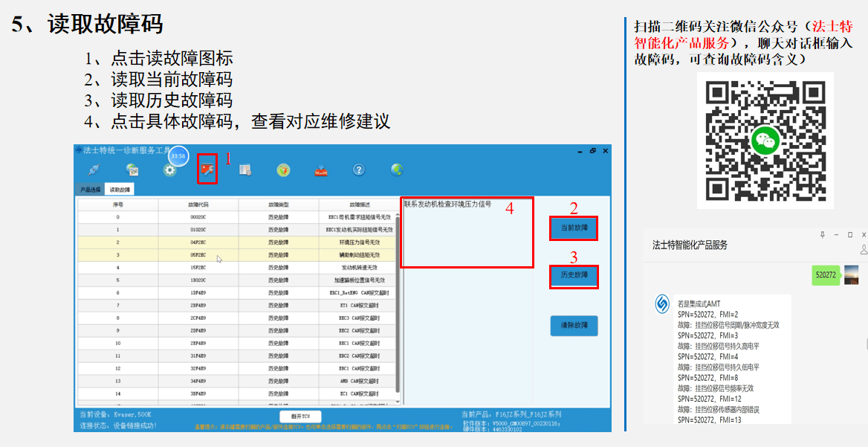
Task: Click status text 当前设备: Kvaser,500K
Action: (x=115, y=414)
